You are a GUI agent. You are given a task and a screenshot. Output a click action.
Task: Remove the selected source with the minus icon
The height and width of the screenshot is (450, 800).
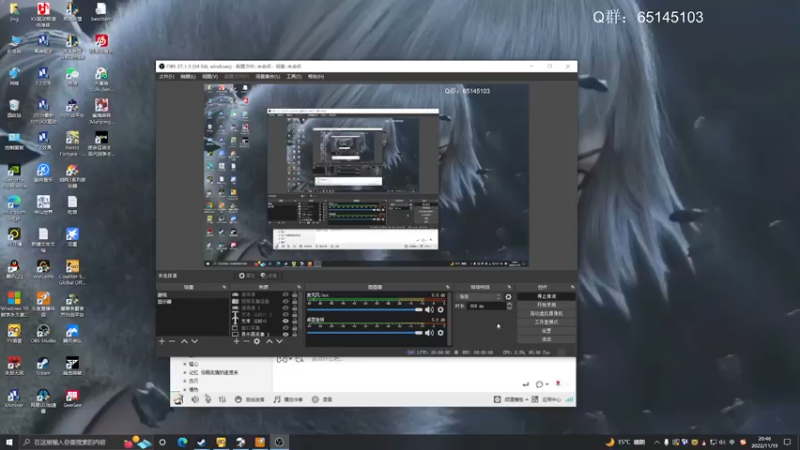[246, 341]
